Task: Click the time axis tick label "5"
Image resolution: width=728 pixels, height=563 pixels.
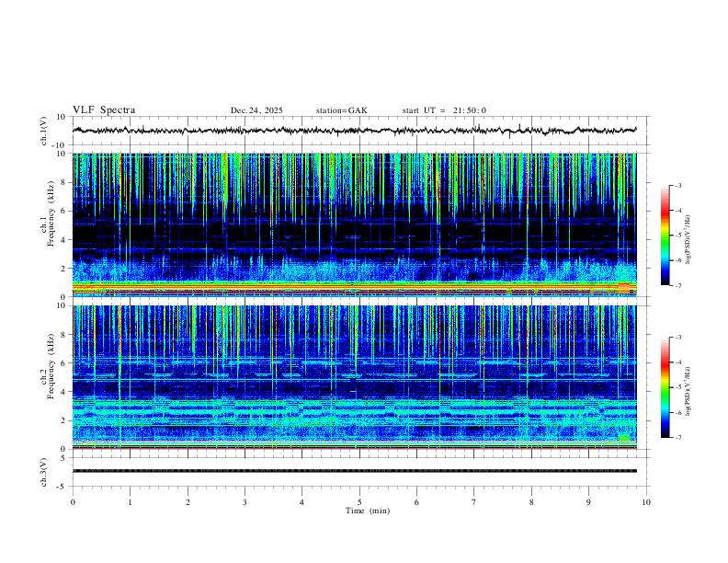Action: tap(359, 502)
